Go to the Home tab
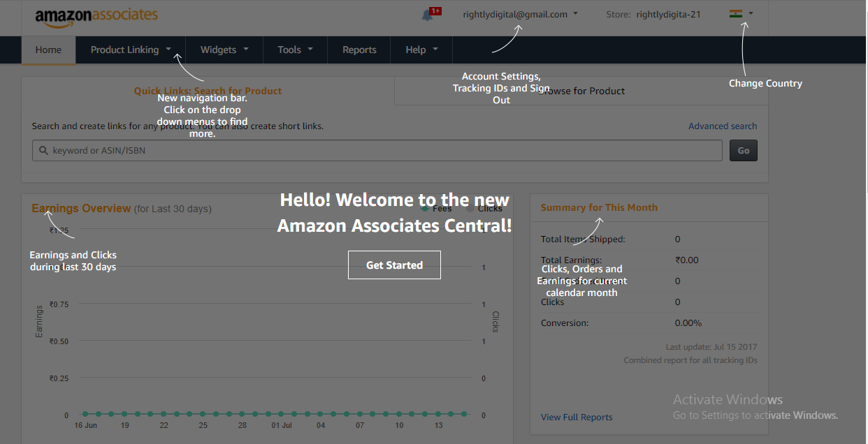 pyautogui.click(x=48, y=50)
